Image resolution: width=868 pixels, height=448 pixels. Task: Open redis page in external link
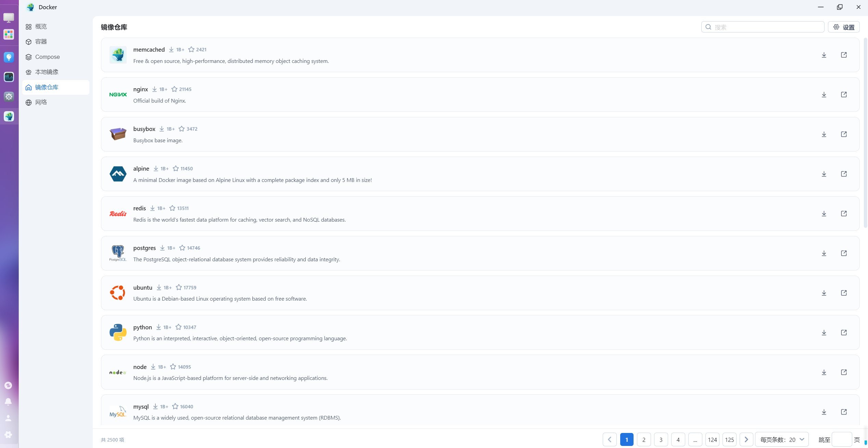pyautogui.click(x=844, y=213)
